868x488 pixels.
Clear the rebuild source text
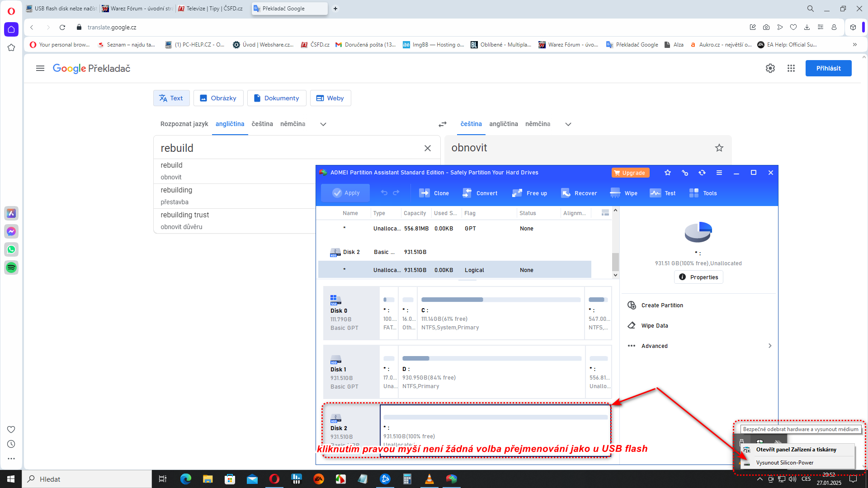[427, 148]
